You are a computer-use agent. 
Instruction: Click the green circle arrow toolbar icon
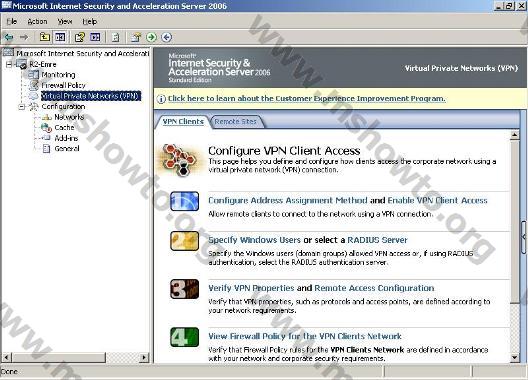pyautogui.click(x=152, y=37)
